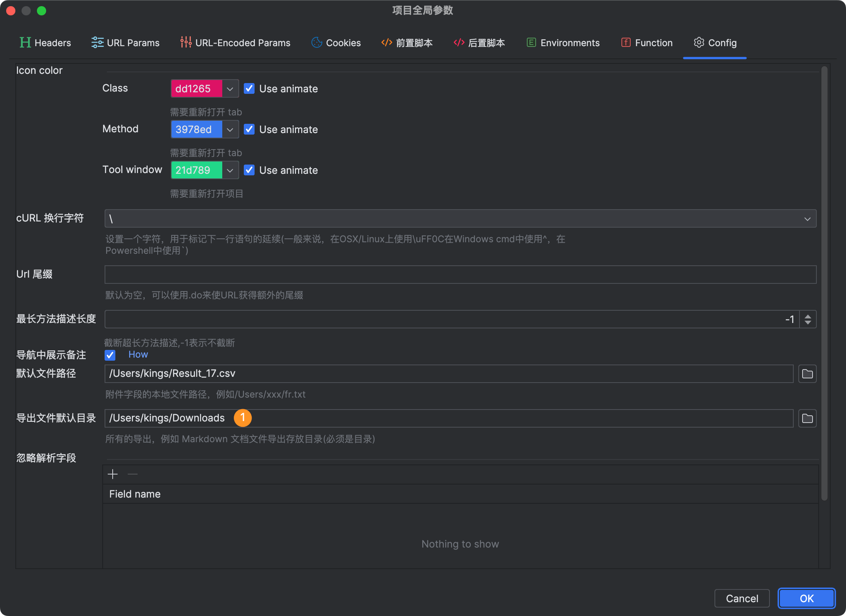Click the URL-Encoded Params icon
Image resolution: width=846 pixels, height=616 pixels.
tap(185, 42)
